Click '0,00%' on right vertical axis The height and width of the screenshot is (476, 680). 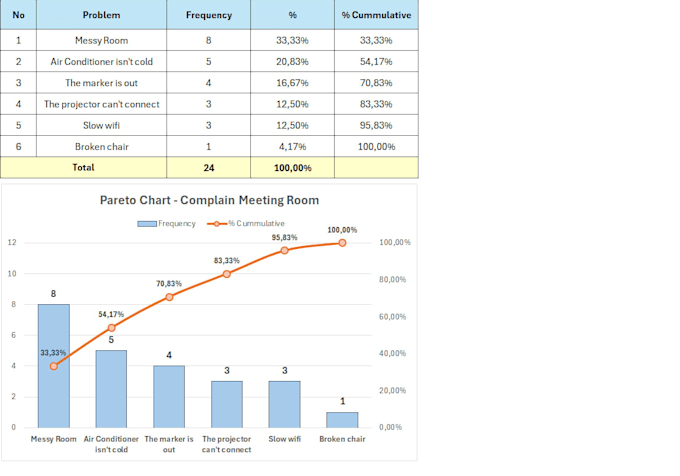click(x=390, y=427)
